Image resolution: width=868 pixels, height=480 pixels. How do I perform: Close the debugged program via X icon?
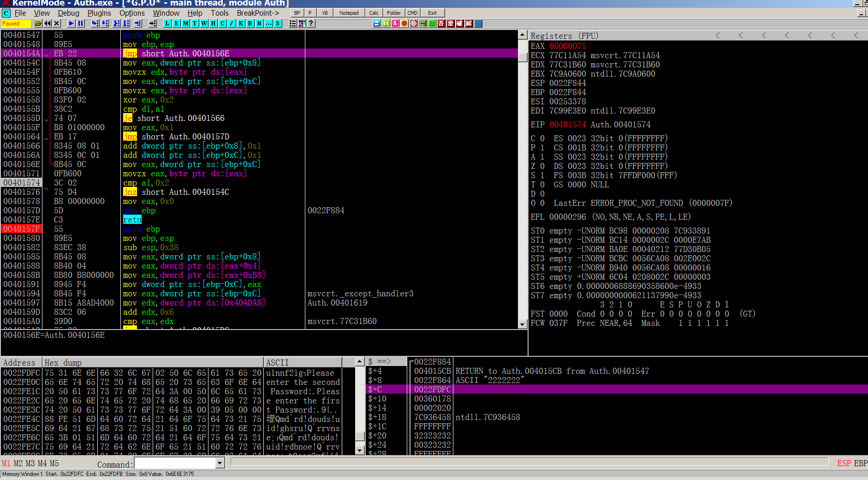[x=57, y=24]
